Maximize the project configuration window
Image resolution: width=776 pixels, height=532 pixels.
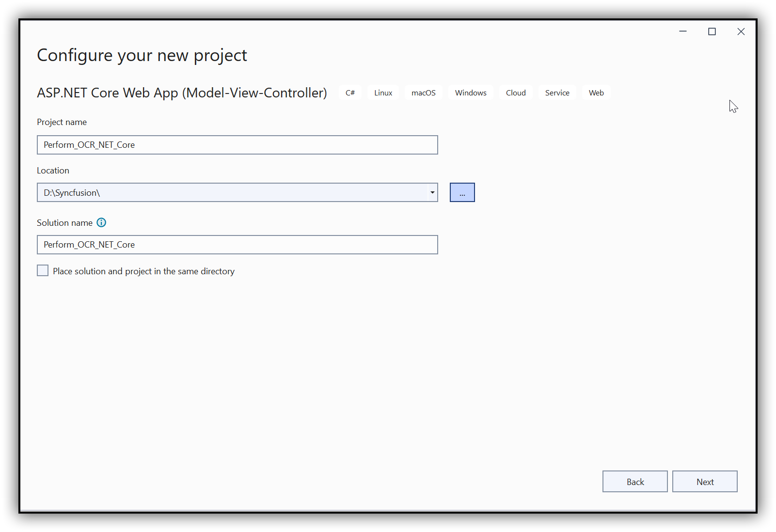point(712,31)
